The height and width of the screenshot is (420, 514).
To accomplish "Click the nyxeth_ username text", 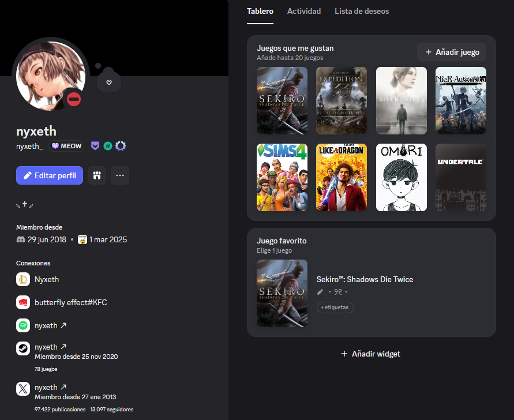I will coord(29,146).
